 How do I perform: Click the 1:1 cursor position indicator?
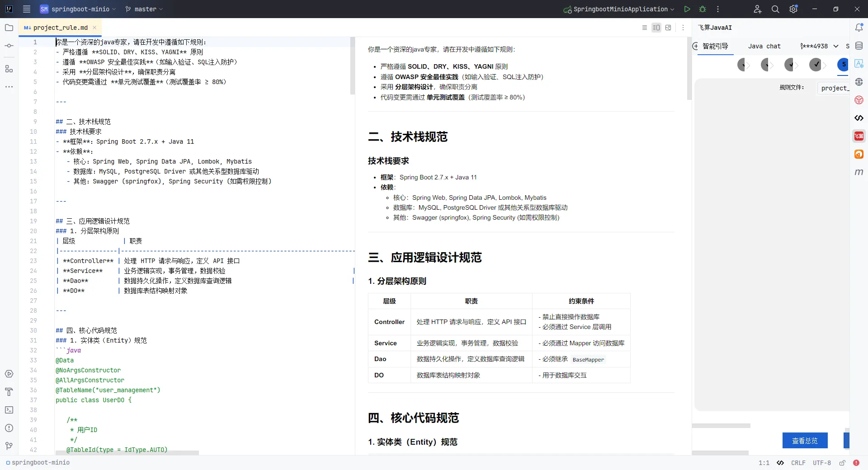764,463
